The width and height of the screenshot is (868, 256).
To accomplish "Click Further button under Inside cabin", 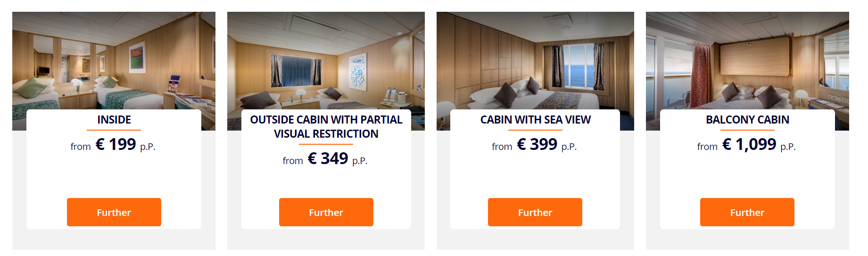I will click(114, 212).
